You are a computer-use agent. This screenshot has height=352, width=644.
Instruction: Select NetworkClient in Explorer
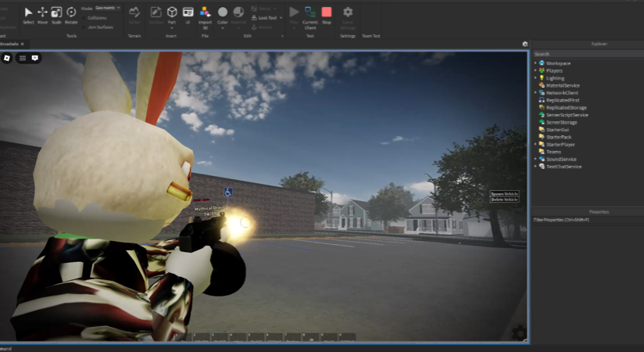(562, 93)
